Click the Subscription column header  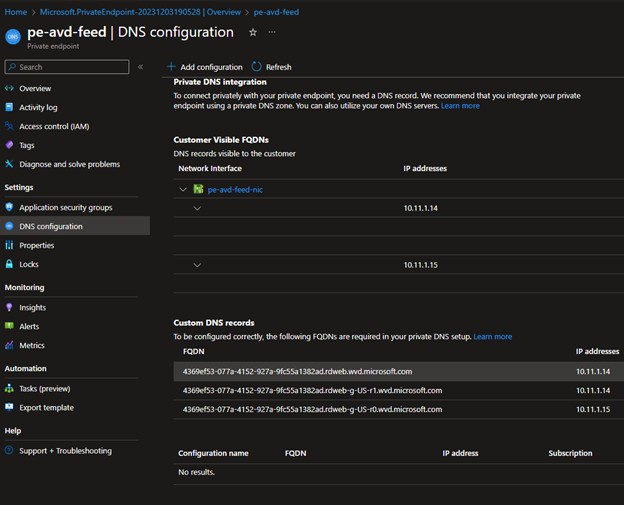570,453
